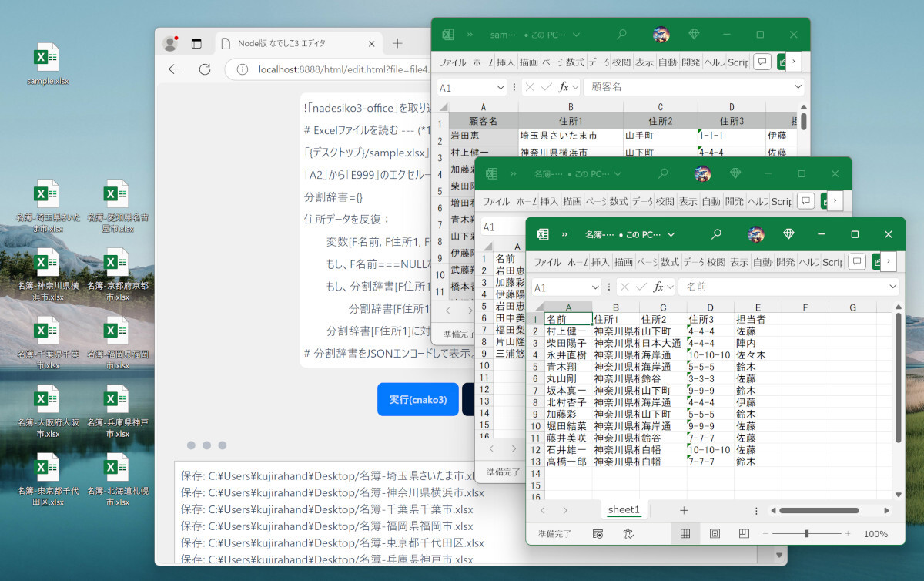
Task: Click the zoom slider handle in the front Excel
Action: 807,533
